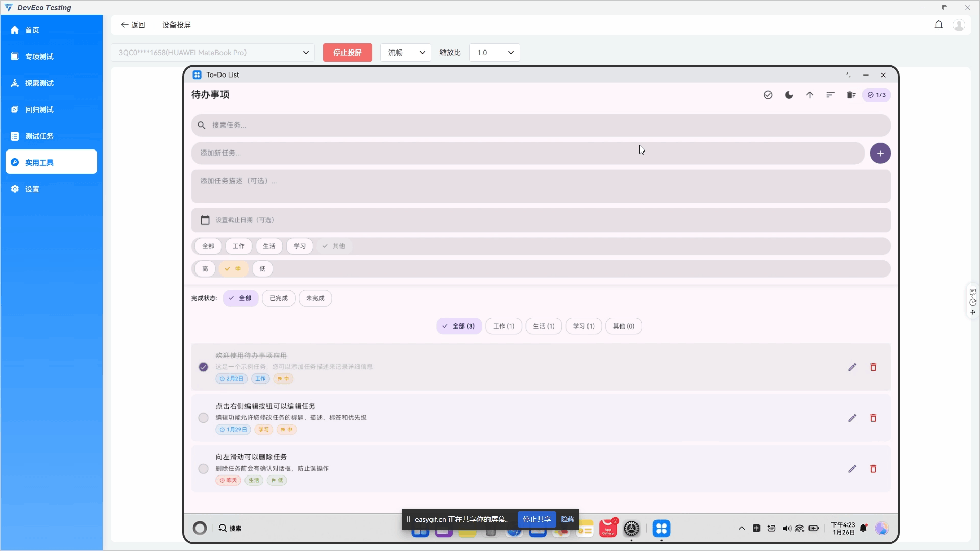980x551 pixels.
Task: Mark 向左滑动可以删除任务 as complete
Action: 203,469
